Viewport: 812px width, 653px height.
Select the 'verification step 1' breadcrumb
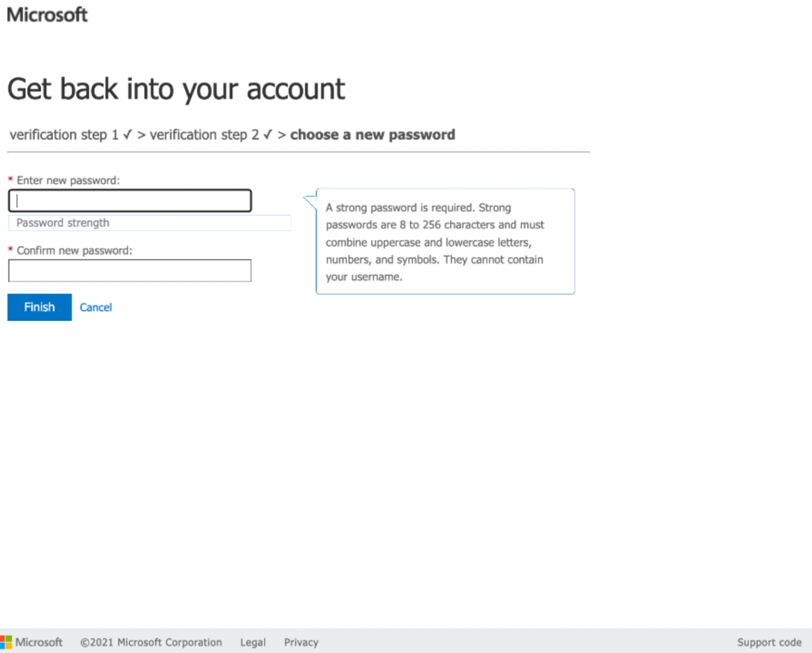[x=64, y=135]
